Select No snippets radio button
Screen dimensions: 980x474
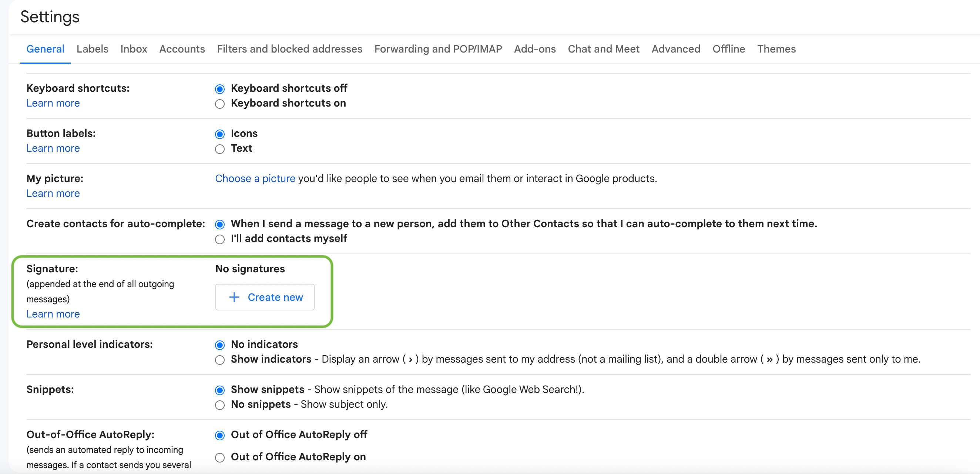click(219, 405)
